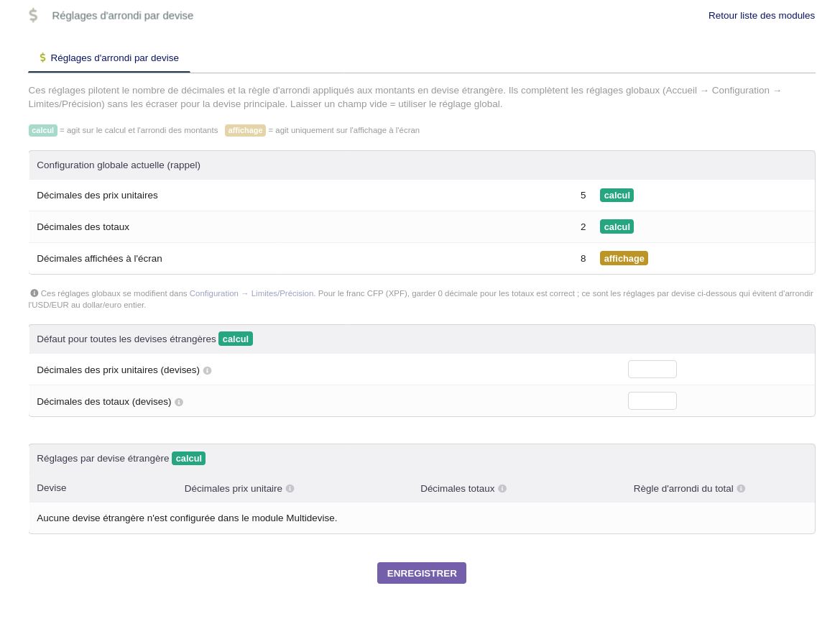Click info icon next to Décimales des prix unitaires (devises)
This screenshot has height=619, width=840.
click(208, 370)
